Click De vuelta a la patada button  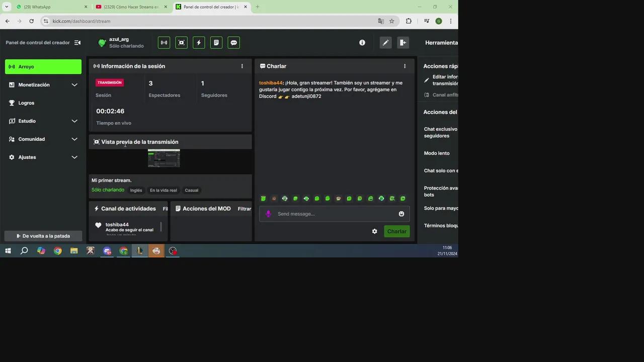tap(43, 236)
